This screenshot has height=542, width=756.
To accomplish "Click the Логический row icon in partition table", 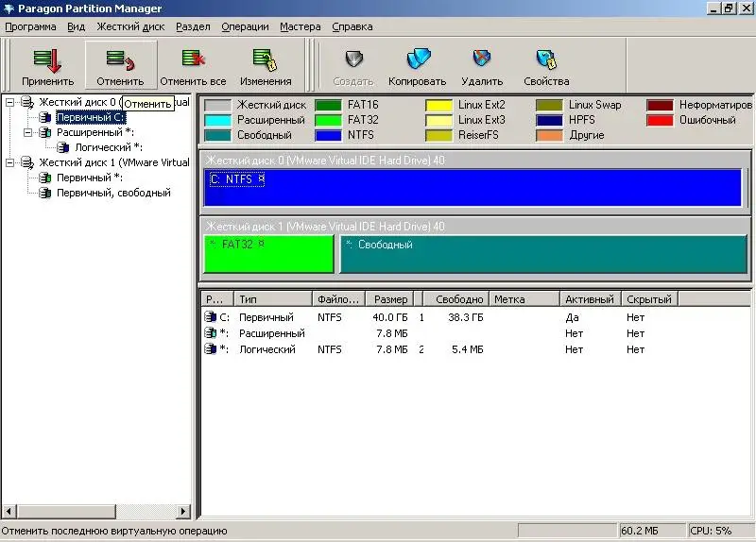I will click(x=210, y=348).
